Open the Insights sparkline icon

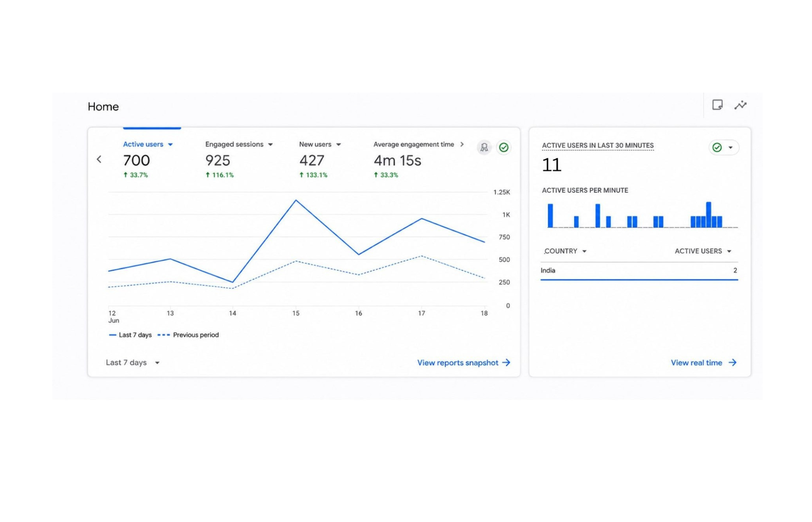(740, 105)
